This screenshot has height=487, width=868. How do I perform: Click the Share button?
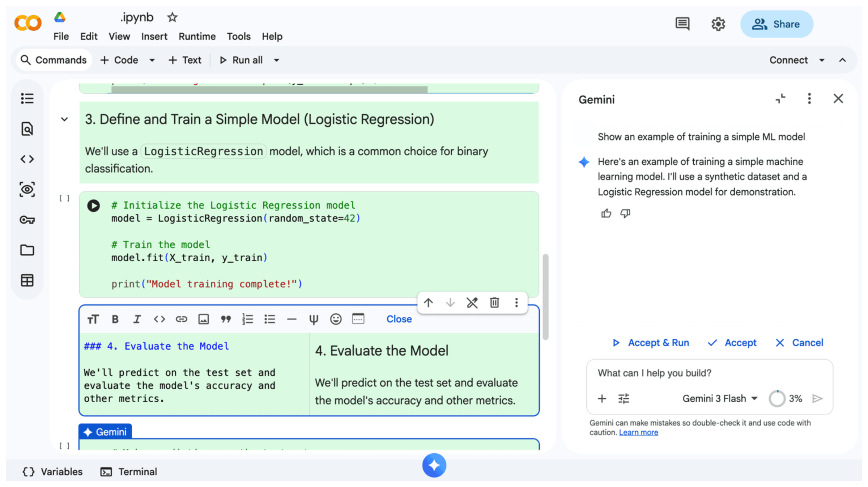point(776,24)
